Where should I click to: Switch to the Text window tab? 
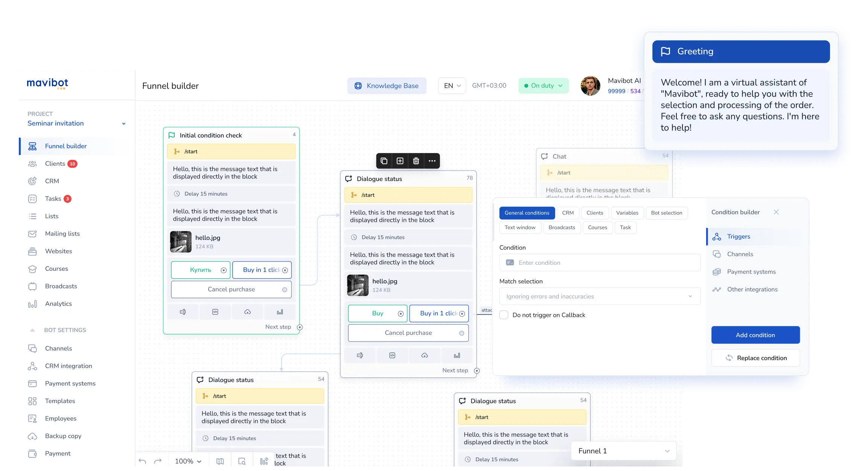[x=520, y=228]
